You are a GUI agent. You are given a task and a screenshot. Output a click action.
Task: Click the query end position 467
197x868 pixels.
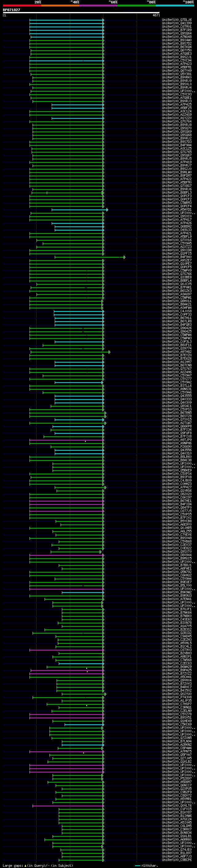click(x=155, y=15)
